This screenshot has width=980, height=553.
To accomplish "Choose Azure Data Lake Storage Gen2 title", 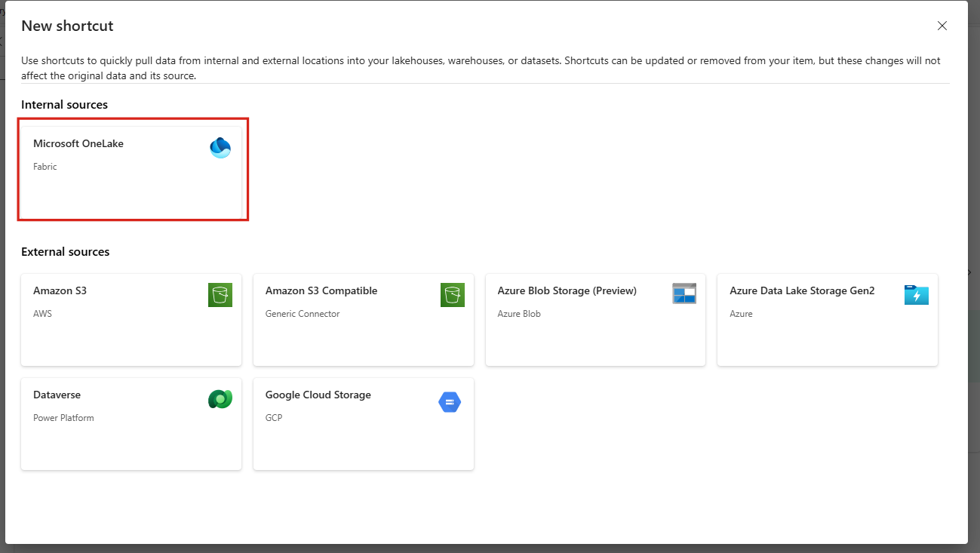I will [x=802, y=290].
